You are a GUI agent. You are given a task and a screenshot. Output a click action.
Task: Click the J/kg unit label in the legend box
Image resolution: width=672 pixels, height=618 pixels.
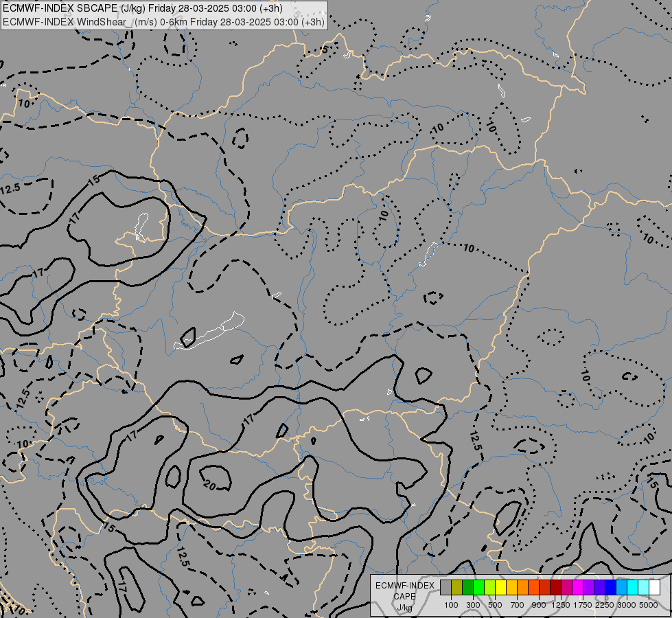(404, 608)
